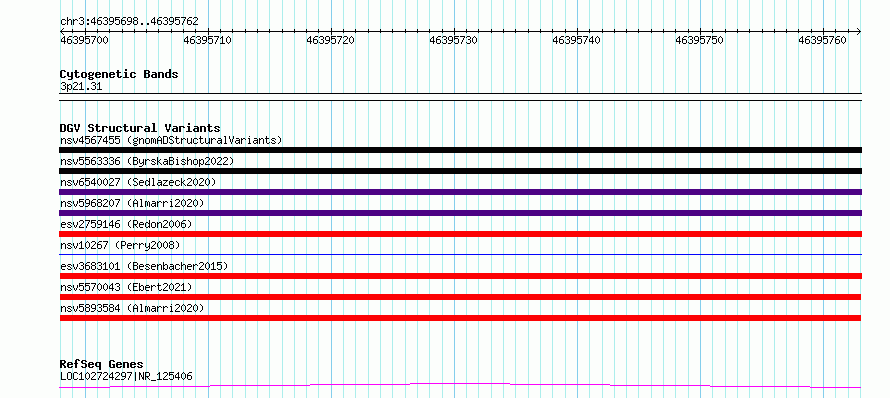Click the red esv2759146 Redon2006 bar
The height and width of the screenshot is (398, 890).
click(x=460, y=234)
